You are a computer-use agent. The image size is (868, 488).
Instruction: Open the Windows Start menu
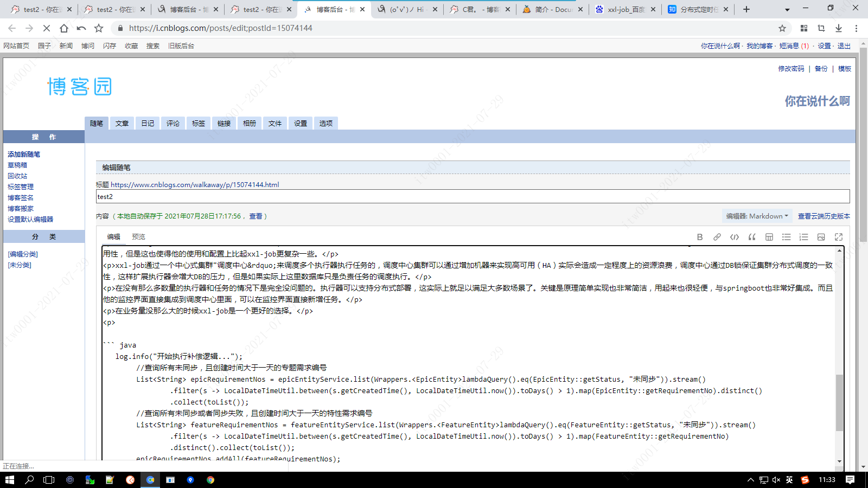tap(9, 480)
